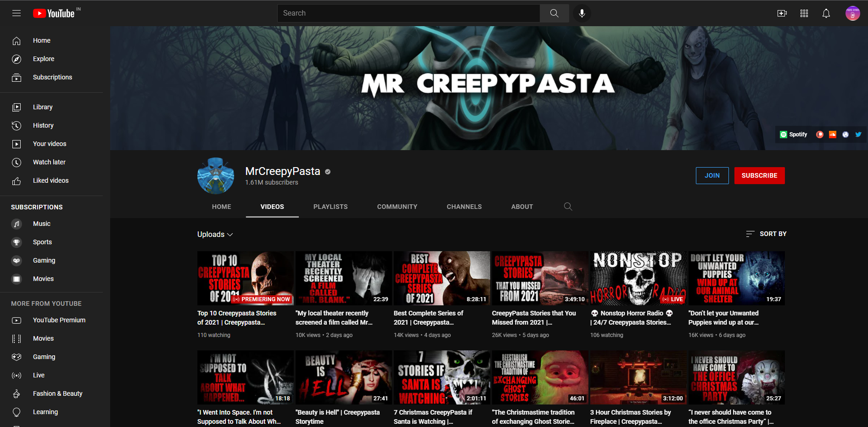
Task: Open Sports subscription channel
Action: tap(51, 242)
